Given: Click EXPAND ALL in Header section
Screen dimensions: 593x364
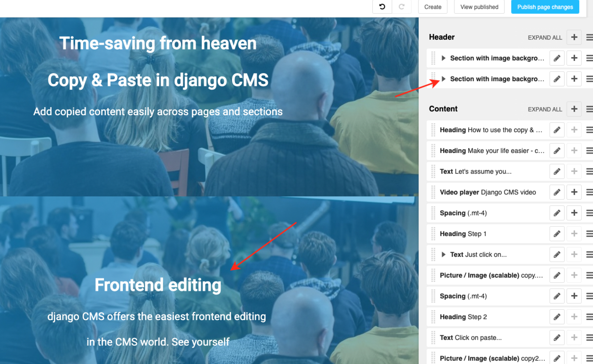Looking at the screenshot, I should point(545,38).
